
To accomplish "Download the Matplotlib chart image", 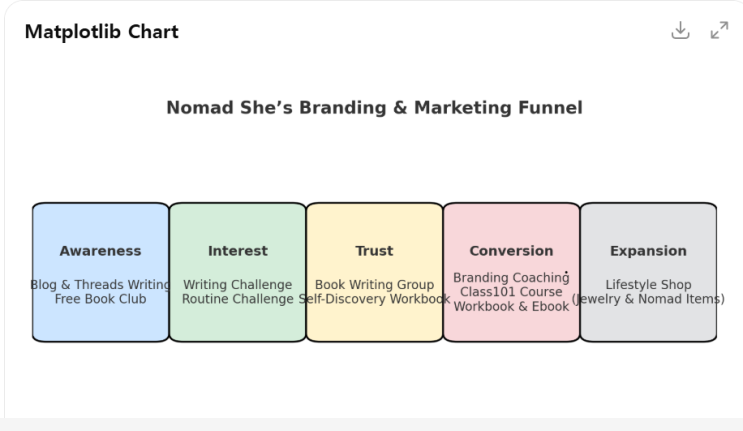I will tap(680, 30).
